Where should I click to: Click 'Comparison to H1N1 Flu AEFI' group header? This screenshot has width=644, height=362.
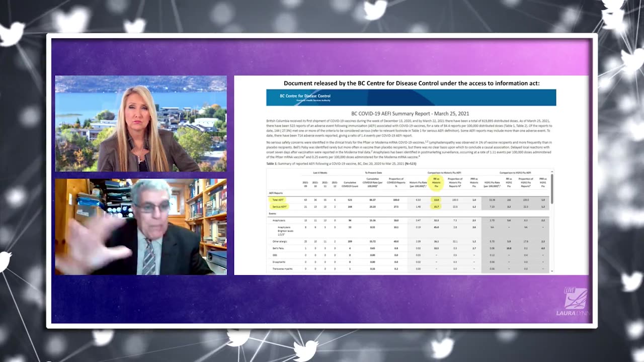(x=516, y=173)
